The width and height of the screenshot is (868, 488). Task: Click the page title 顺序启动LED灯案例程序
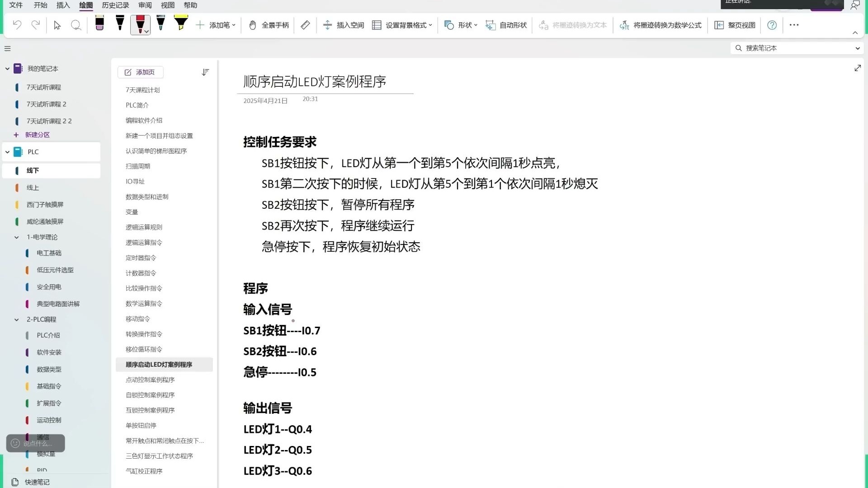[x=315, y=82]
